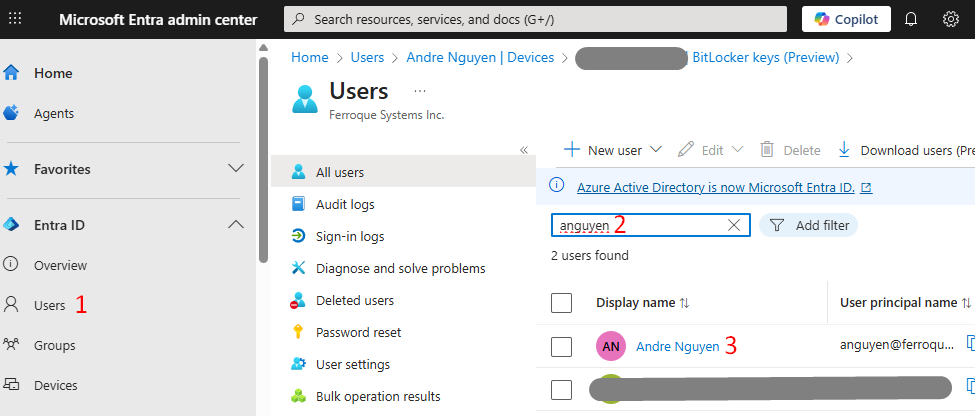This screenshot has height=416, width=975.
Task: Open BitLocker keys (Preview) breadcrumb
Action: pyautogui.click(x=765, y=58)
